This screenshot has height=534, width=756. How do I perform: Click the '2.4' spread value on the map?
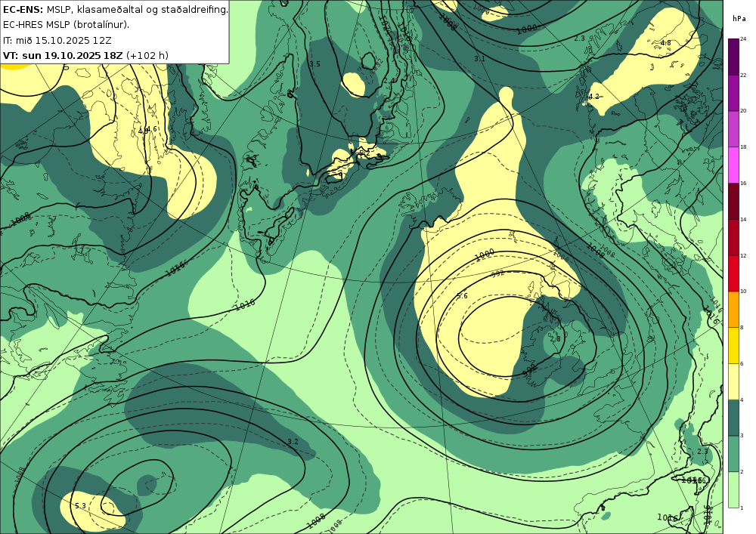(x=389, y=81)
